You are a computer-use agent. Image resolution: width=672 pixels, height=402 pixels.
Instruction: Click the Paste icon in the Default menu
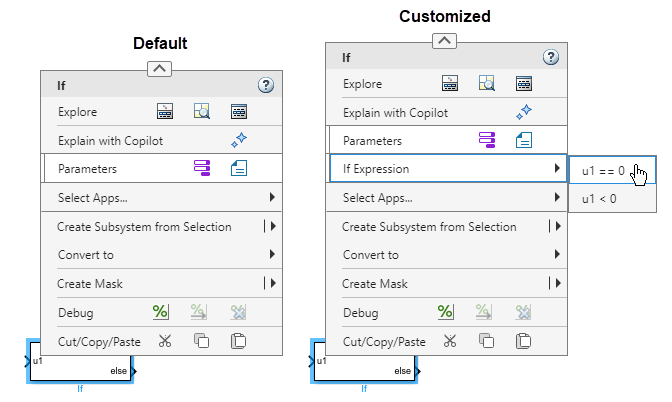pos(238,341)
